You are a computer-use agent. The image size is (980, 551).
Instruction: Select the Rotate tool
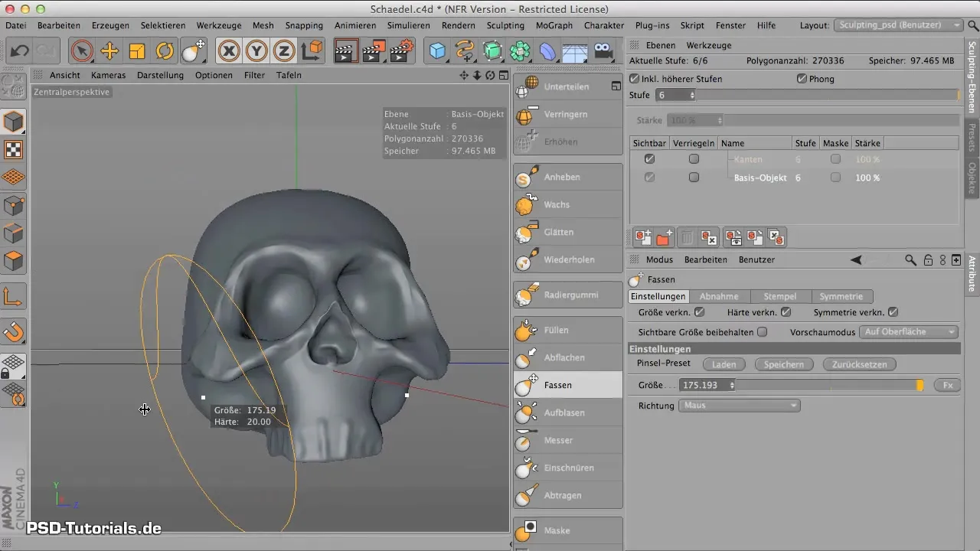165,52
